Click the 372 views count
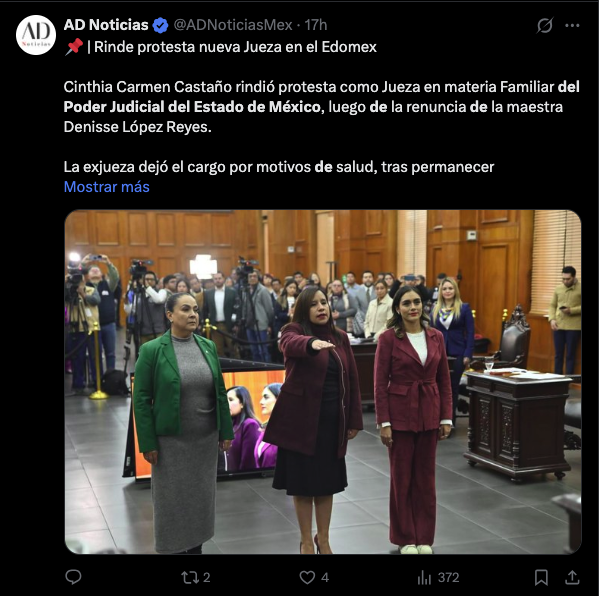Viewport: 599px width, 596px height. pyautogui.click(x=448, y=577)
